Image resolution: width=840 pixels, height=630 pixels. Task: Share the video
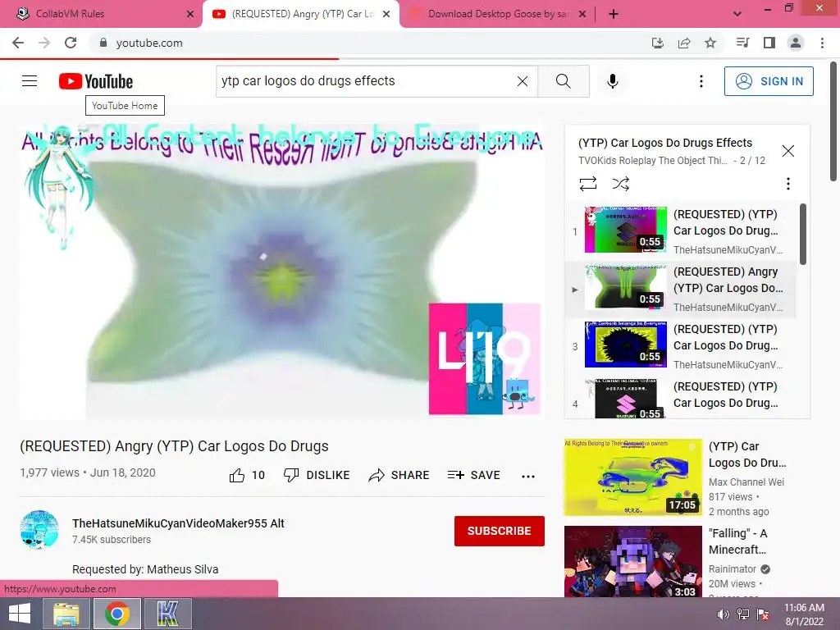tap(399, 475)
